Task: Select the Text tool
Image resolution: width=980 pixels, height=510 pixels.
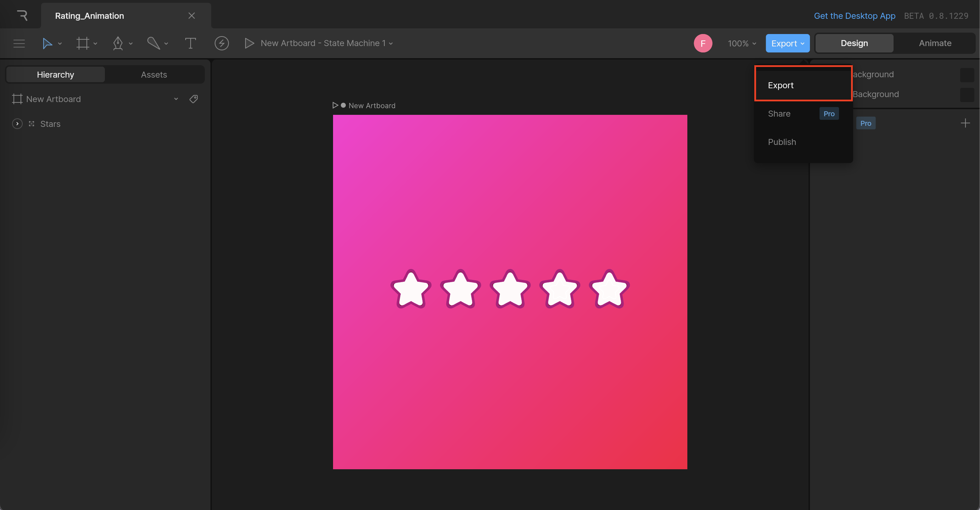Action: pyautogui.click(x=190, y=43)
